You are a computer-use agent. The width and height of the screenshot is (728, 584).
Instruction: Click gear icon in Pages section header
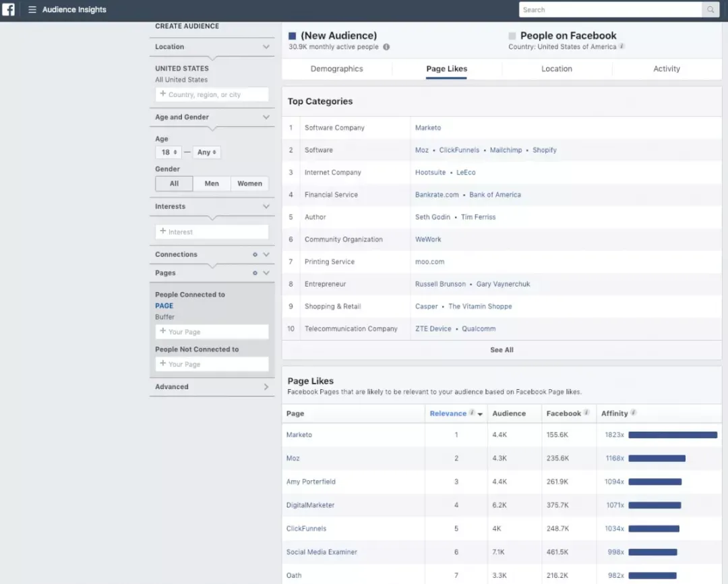(x=255, y=273)
